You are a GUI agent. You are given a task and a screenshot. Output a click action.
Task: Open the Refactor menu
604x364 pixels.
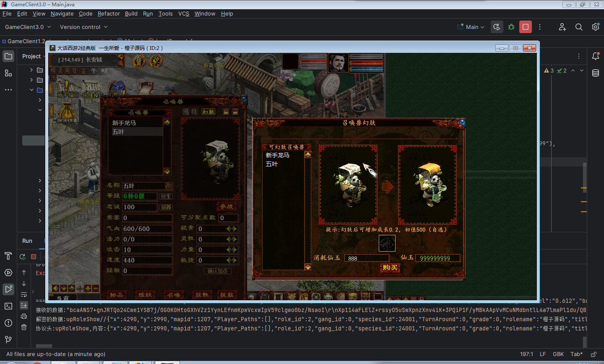tap(109, 13)
